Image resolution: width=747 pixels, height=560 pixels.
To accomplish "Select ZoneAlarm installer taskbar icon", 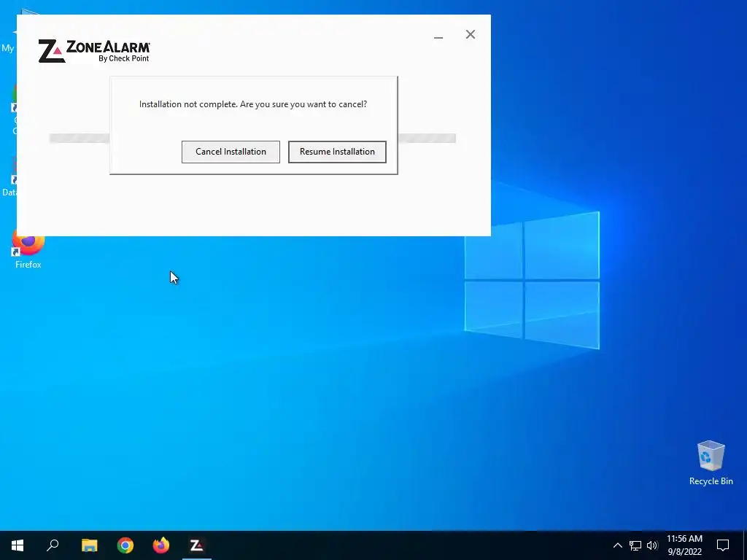I will click(x=197, y=545).
